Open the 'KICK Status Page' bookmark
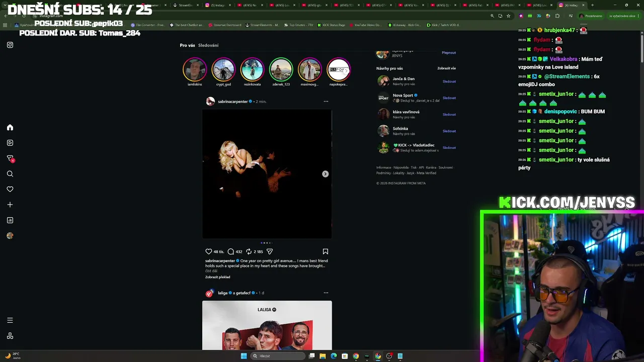This screenshot has height=362, width=644. [x=331, y=25]
